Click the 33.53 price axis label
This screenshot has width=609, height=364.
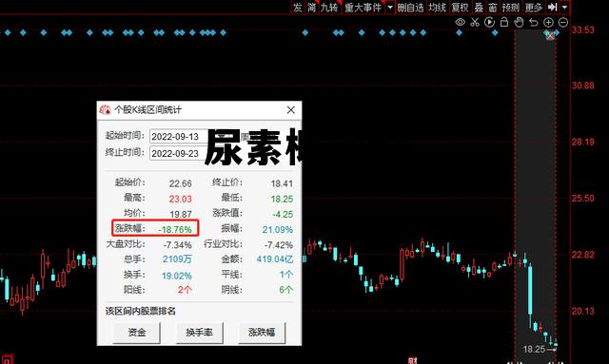coord(582,29)
